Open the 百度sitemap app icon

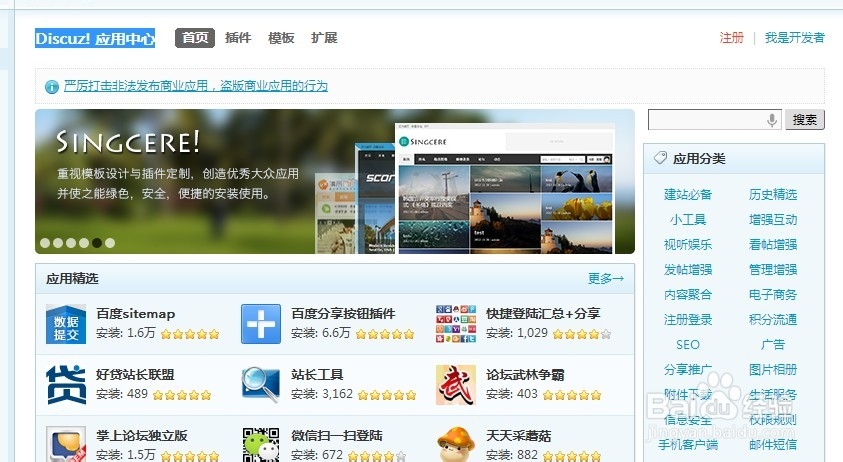tap(66, 324)
